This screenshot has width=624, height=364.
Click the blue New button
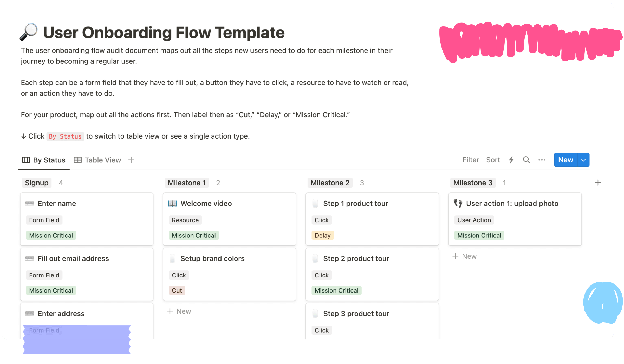click(565, 160)
